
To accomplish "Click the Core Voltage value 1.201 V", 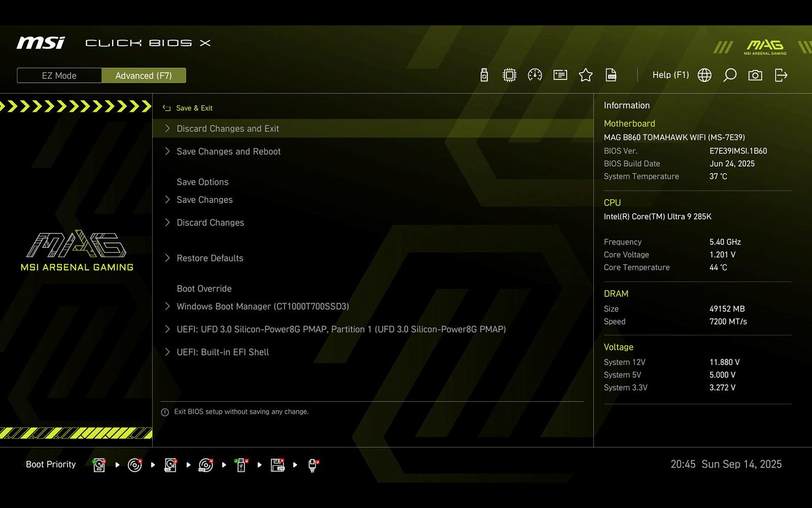I will point(722,255).
